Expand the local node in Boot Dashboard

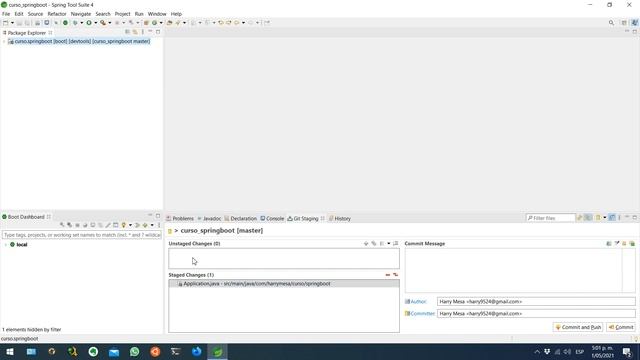pos(6,244)
